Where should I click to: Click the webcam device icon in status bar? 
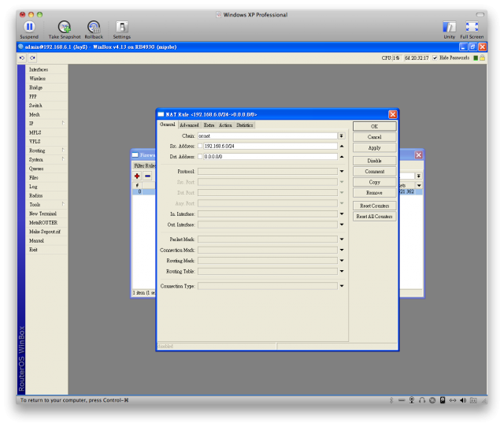(x=412, y=400)
